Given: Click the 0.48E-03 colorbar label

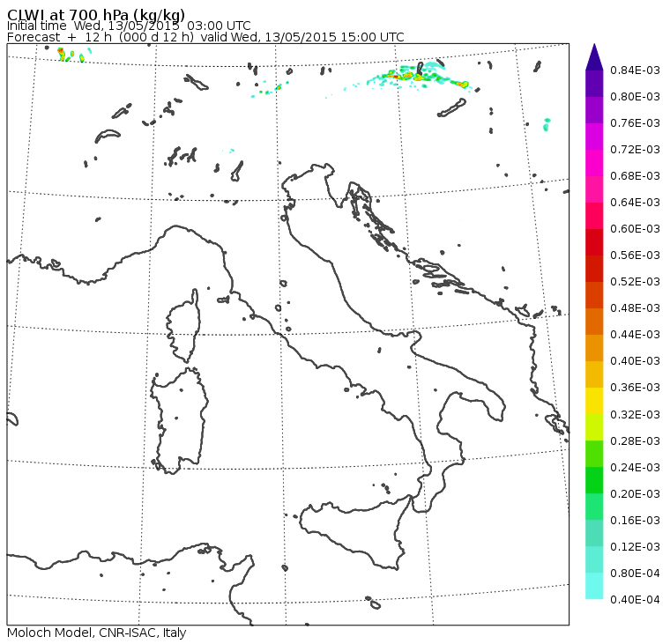Looking at the screenshot, I should pyautogui.click(x=635, y=308).
